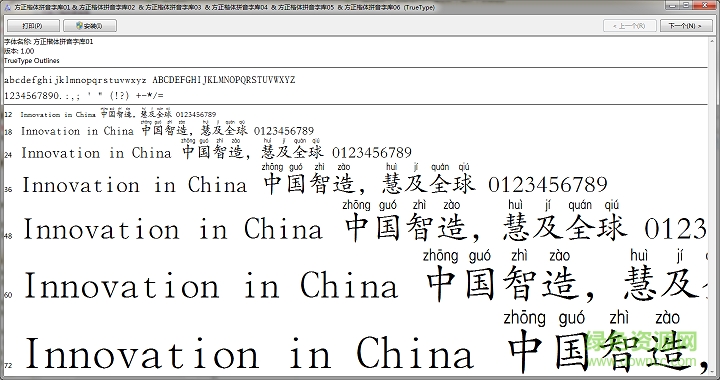Click the font viewer icon in title bar
The height and width of the screenshot is (380, 720).
point(7,7)
